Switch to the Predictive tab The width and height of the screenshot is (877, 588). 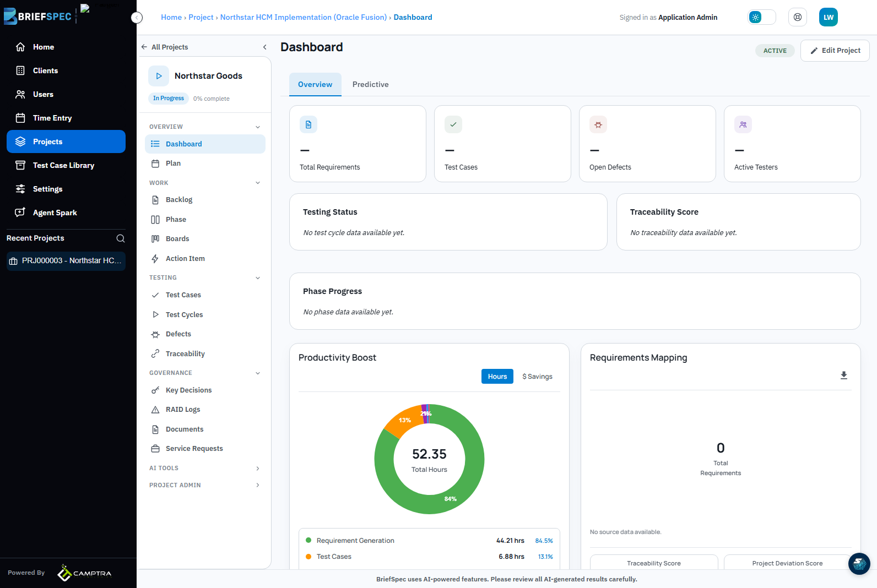point(371,84)
